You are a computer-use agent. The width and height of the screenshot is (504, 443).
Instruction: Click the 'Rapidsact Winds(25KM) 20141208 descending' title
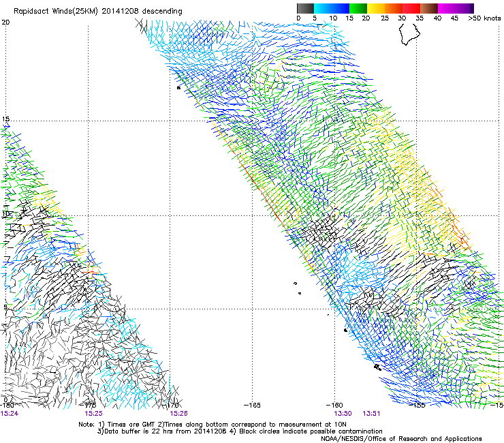[97, 12]
